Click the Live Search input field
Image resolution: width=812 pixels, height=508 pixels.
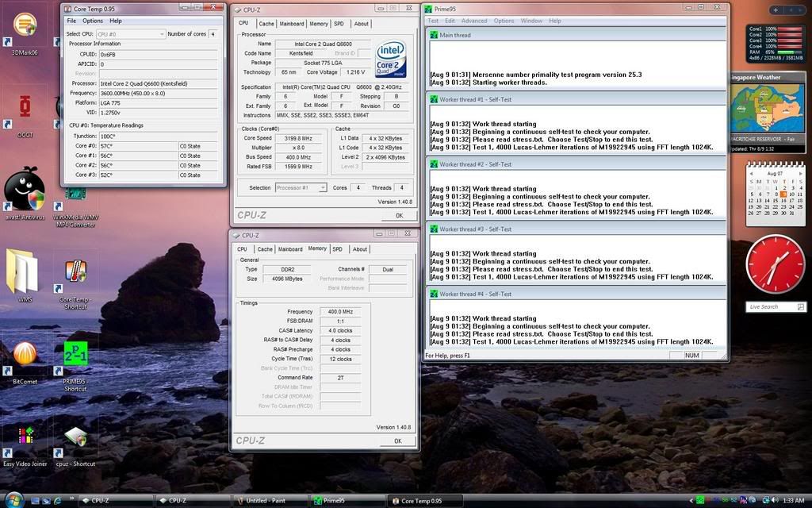[771, 307]
